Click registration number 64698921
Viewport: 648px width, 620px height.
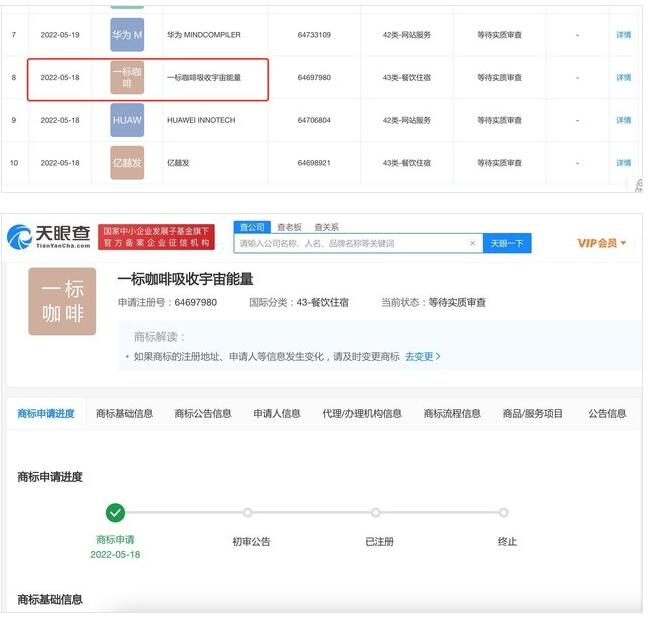(x=314, y=162)
